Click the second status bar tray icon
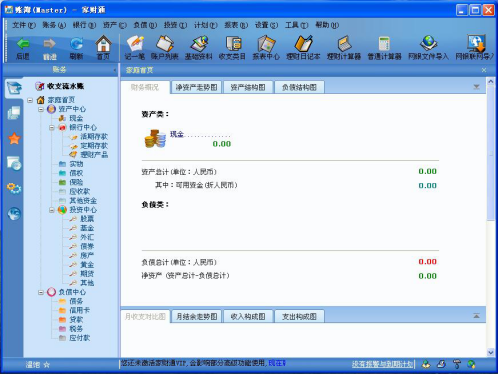The width and height of the screenshot is (498, 374). click(x=441, y=364)
